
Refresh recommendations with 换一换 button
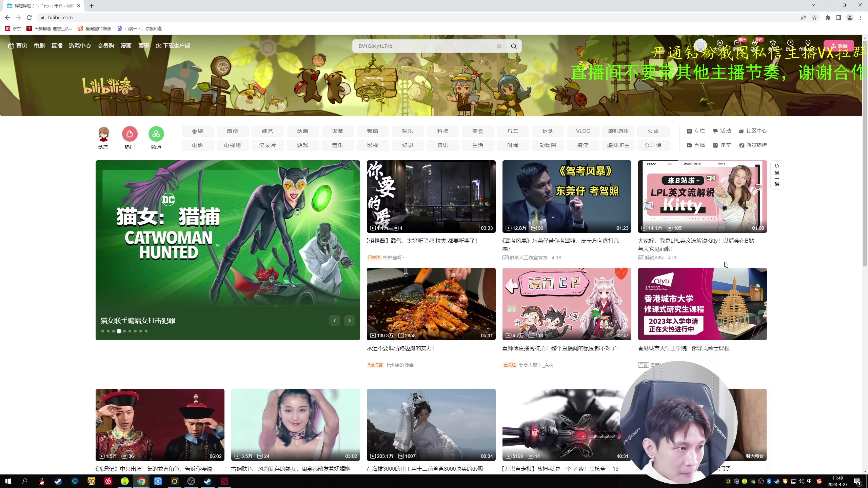pyautogui.click(x=777, y=175)
